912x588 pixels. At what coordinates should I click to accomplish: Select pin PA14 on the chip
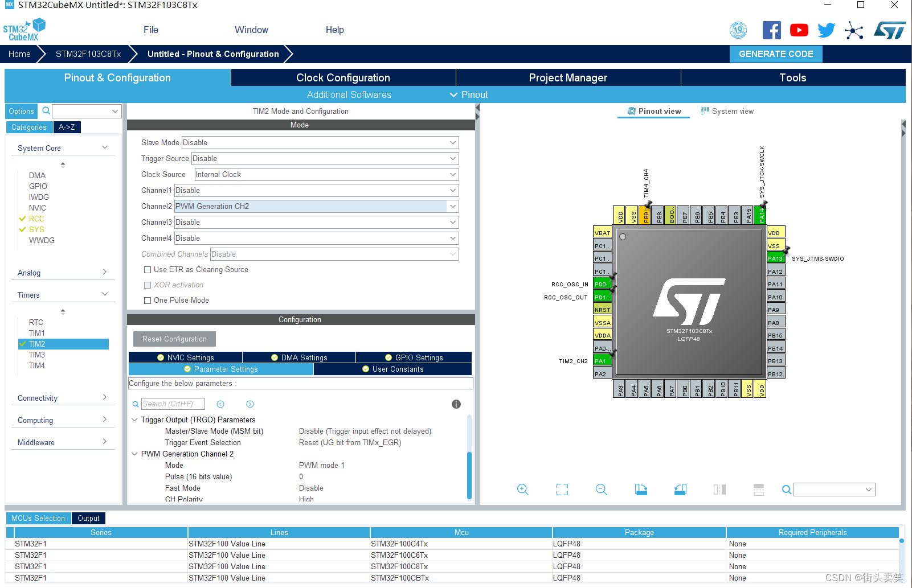point(760,215)
